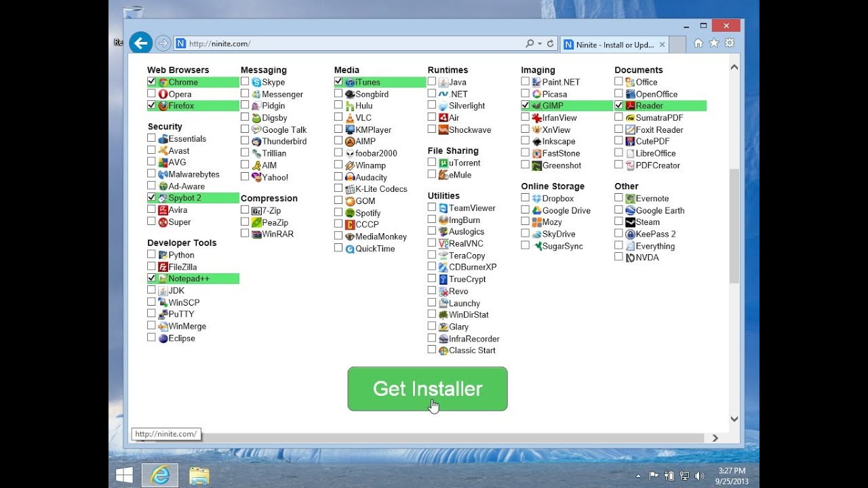Open Internet Explorer from the taskbar
The width and height of the screenshot is (868, 488).
click(160, 475)
